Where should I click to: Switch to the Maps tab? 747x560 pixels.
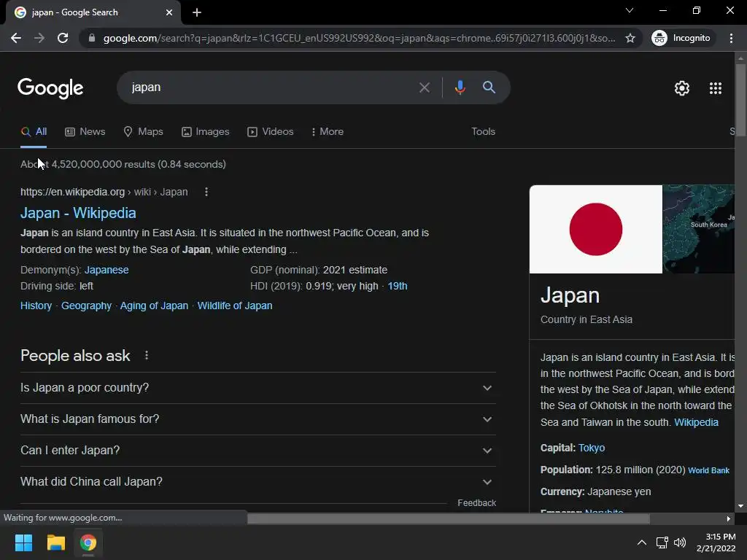(144, 132)
